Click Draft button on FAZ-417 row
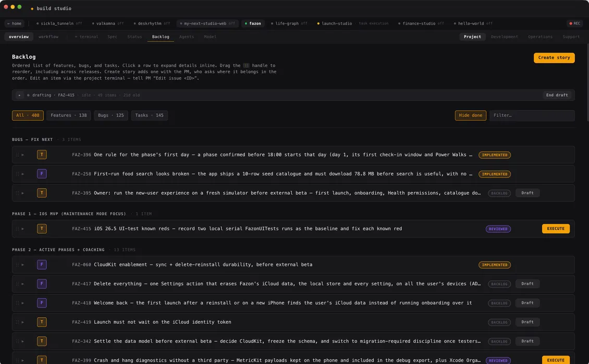Screen dimensions: 589x364 coord(527,284)
